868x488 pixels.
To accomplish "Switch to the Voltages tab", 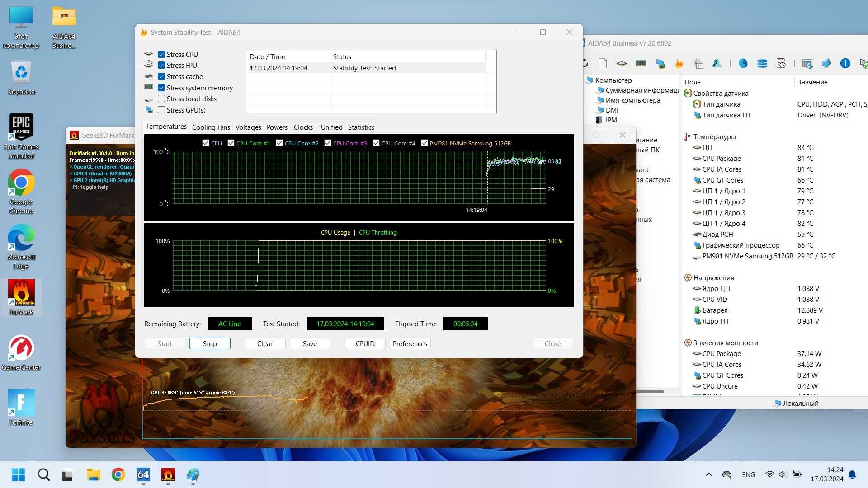I will (248, 127).
